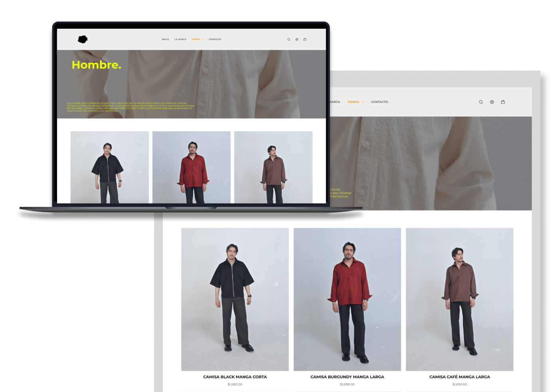The height and width of the screenshot is (392, 558).
Task: Expand the TIENDA dropdown arrow on the larger page
Action: (363, 102)
